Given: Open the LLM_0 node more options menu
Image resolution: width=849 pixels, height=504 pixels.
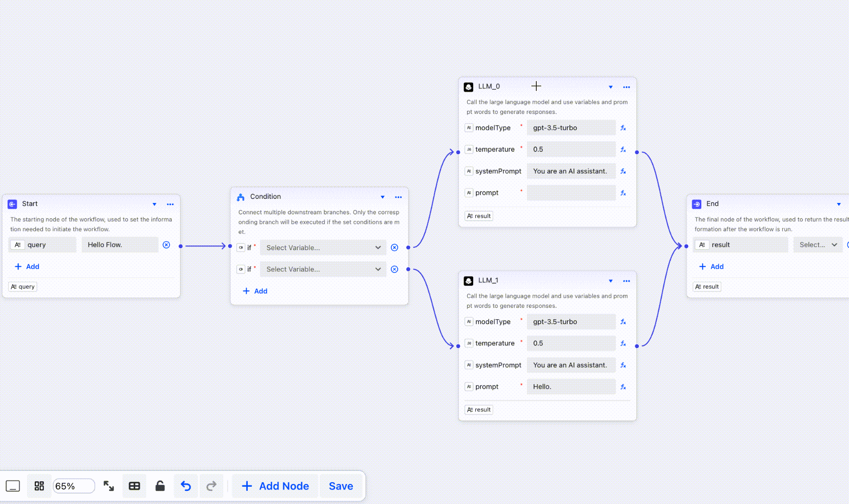Looking at the screenshot, I should pos(626,87).
